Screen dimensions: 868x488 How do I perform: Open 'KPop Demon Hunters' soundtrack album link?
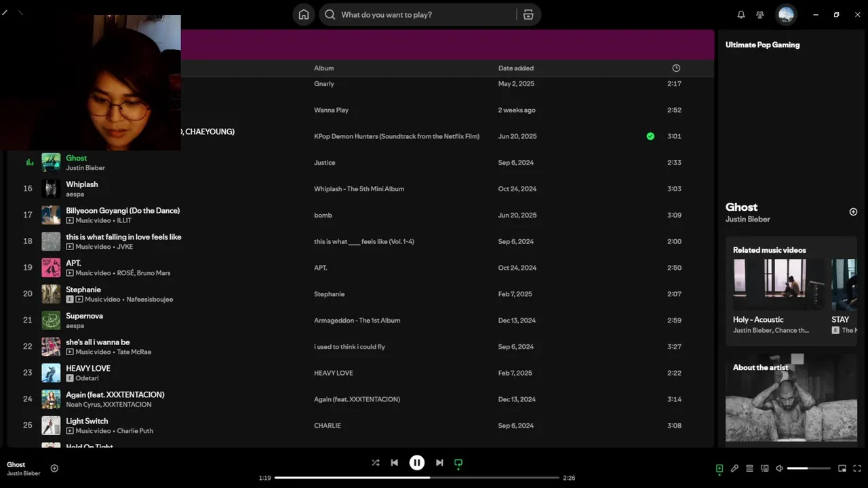[x=397, y=136]
